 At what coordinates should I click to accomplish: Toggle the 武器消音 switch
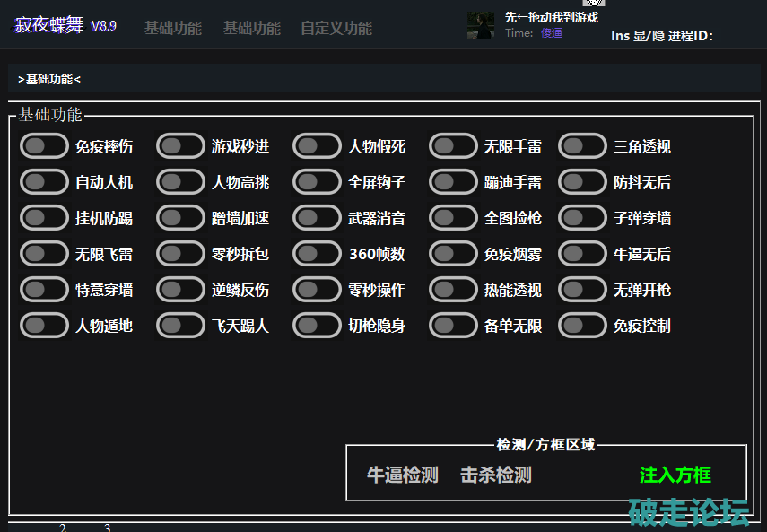coord(317,218)
